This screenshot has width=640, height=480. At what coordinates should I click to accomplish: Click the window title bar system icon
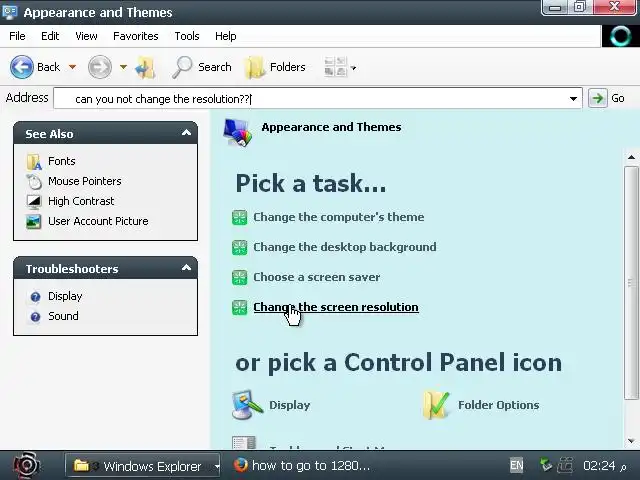(x=9, y=12)
